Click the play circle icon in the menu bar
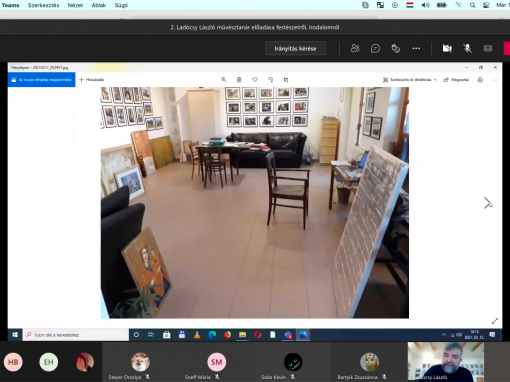This screenshot has width=510, height=382. [x=395, y=5]
